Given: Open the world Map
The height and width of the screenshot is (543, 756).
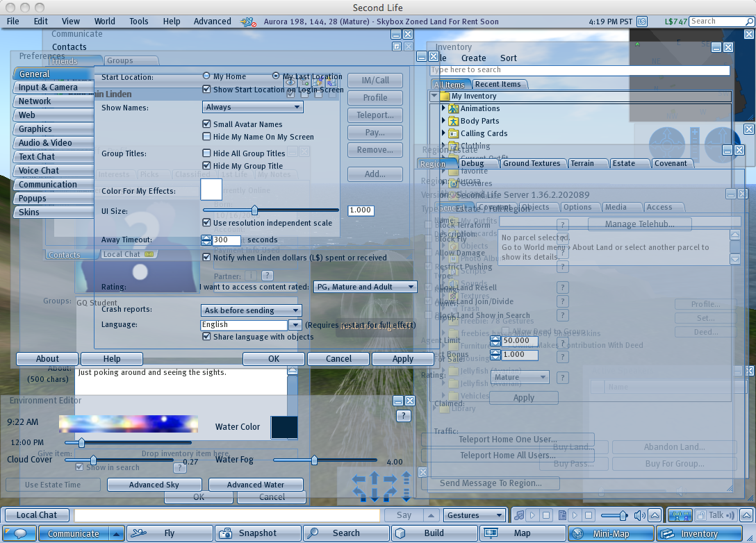Looking at the screenshot, I should (x=522, y=533).
